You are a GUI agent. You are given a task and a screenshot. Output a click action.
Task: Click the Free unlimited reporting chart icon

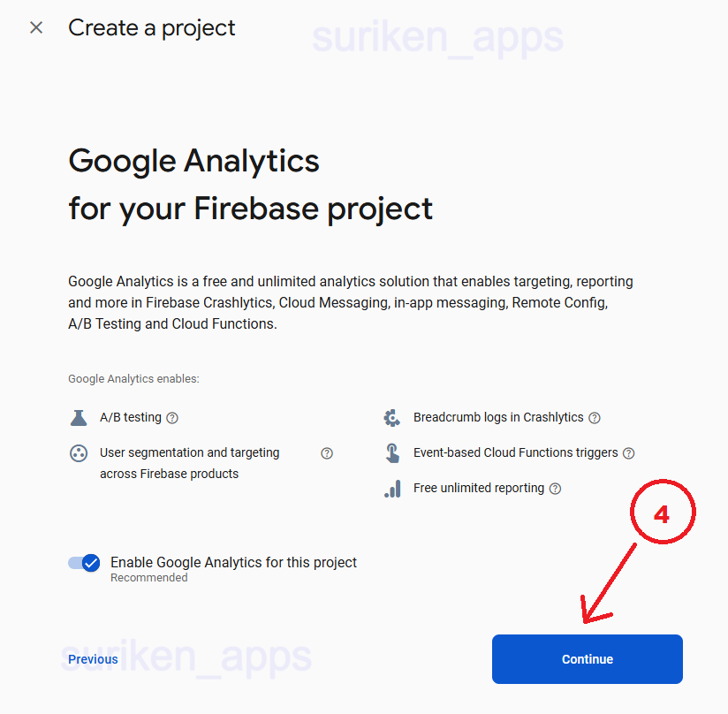click(x=392, y=489)
